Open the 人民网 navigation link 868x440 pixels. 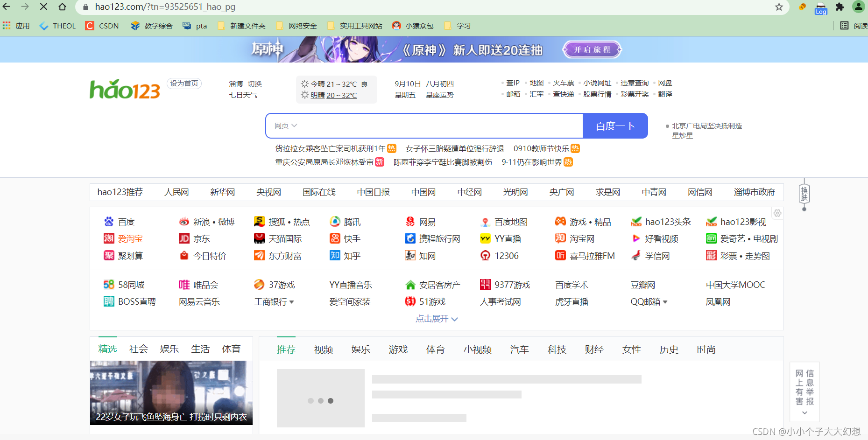176,192
